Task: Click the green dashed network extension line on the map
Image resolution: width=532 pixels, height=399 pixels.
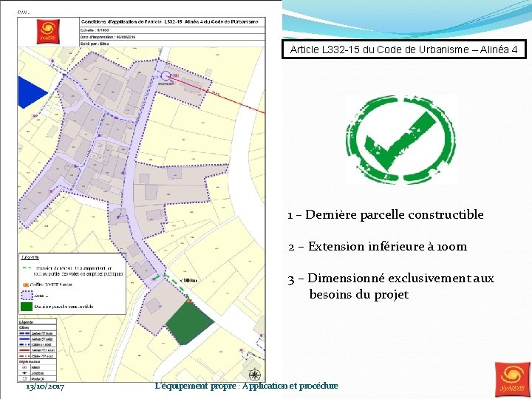Action: 177,286
